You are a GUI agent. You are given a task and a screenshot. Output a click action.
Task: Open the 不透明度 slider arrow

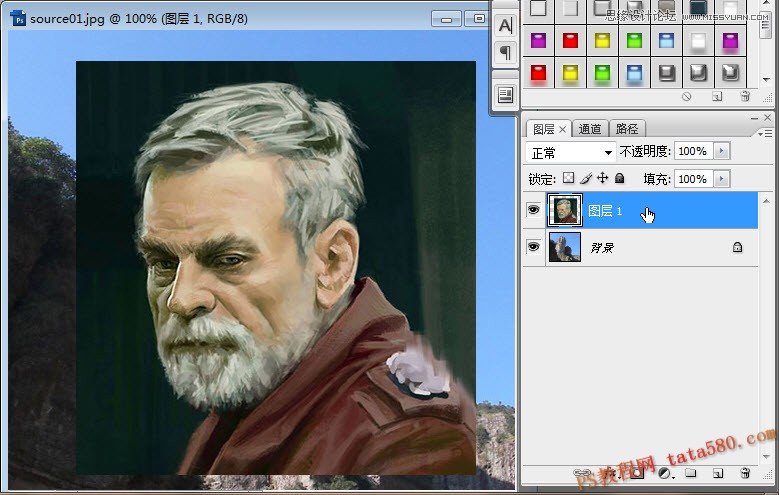(x=722, y=151)
